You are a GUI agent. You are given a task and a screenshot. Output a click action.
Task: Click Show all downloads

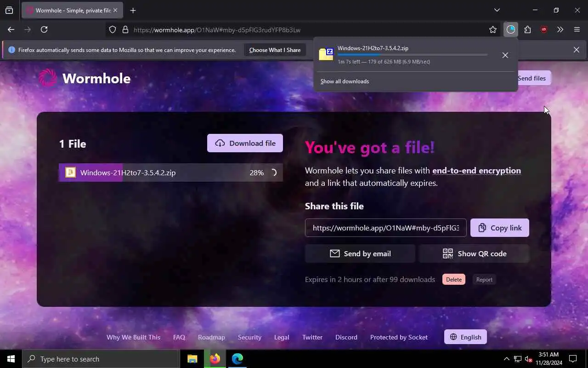345,81
